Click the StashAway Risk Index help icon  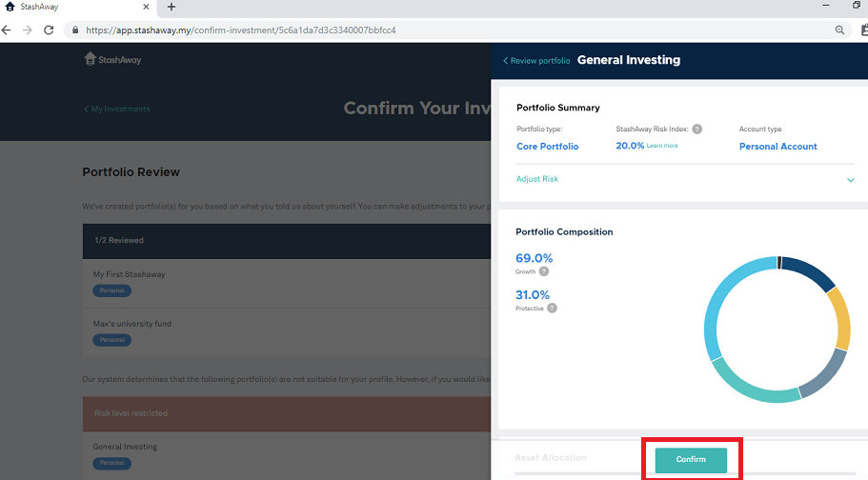(x=696, y=129)
